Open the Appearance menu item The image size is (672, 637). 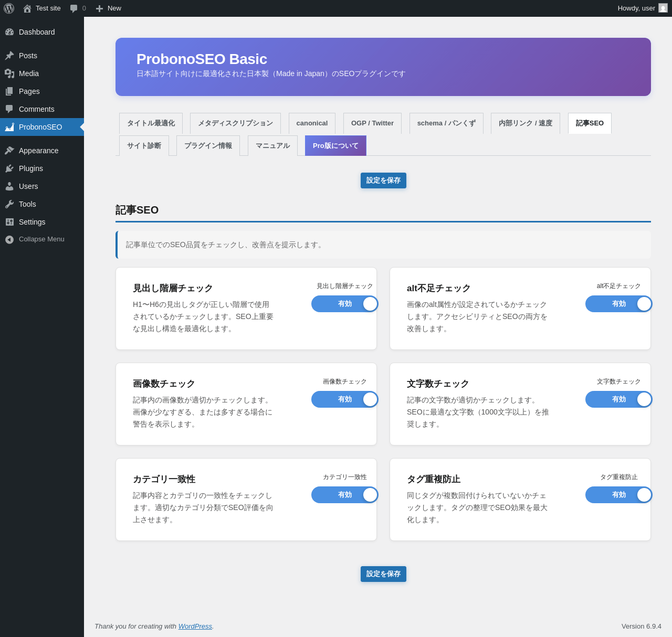pyautogui.click(x=42, y=151)
